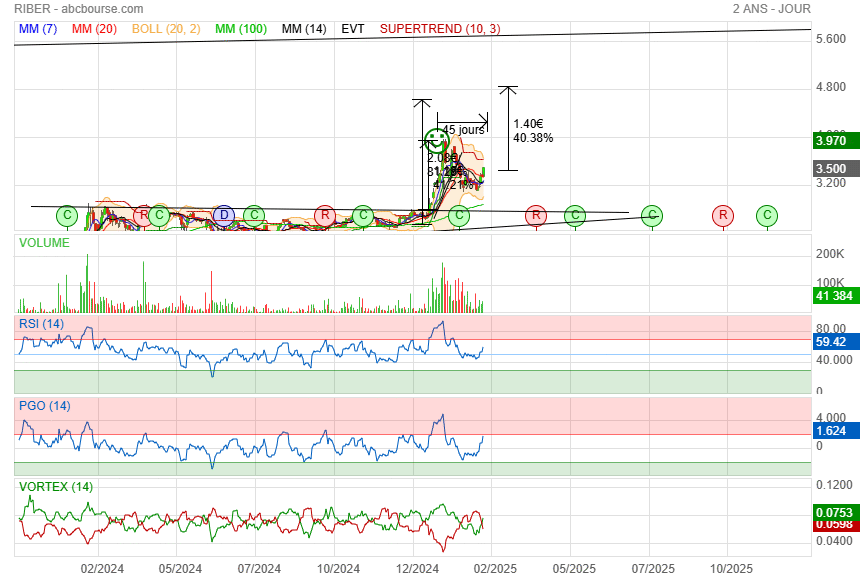Click the 05/2024 date axis label
860x579 pixels.
click(180, 569)
